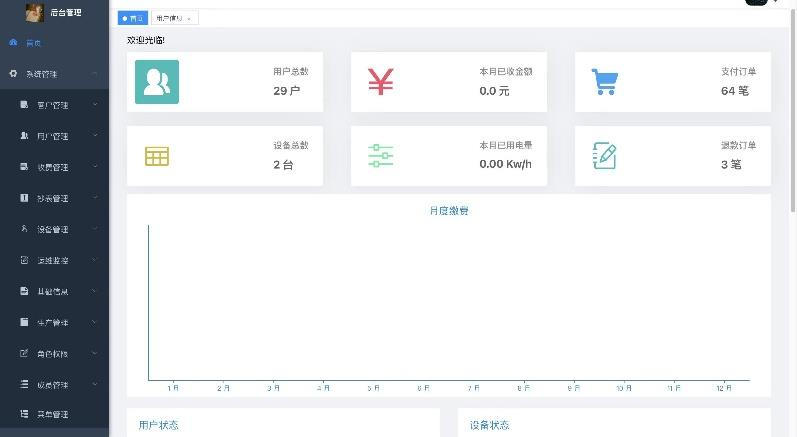This screenshot has width=797, height=437.
Task: Click the 设备状态 panel heading
Action: pyautogui.click(x=489, y=425)
